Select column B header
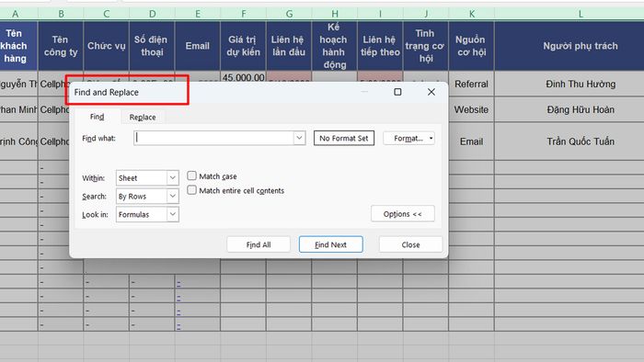Screen dimensions: 644x362 (61, 14)
